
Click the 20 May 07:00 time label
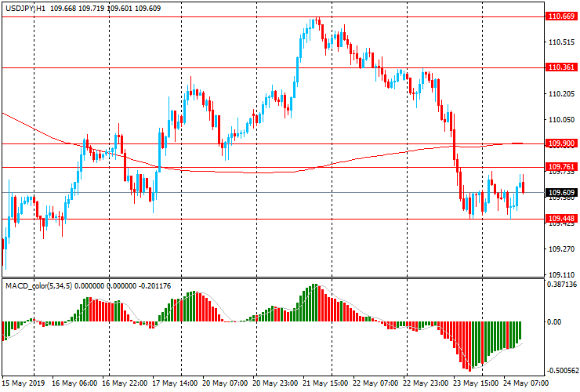(225, 383)
